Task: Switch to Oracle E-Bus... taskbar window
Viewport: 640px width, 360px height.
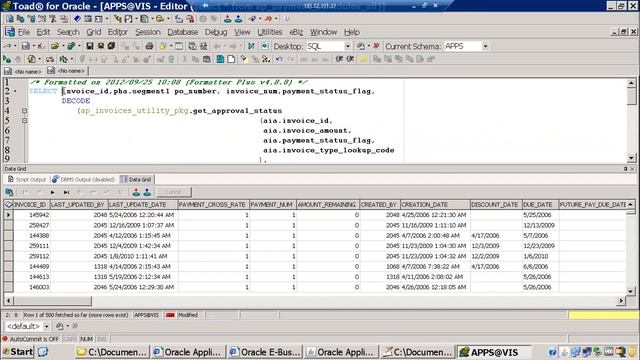Action: point(265,352)
